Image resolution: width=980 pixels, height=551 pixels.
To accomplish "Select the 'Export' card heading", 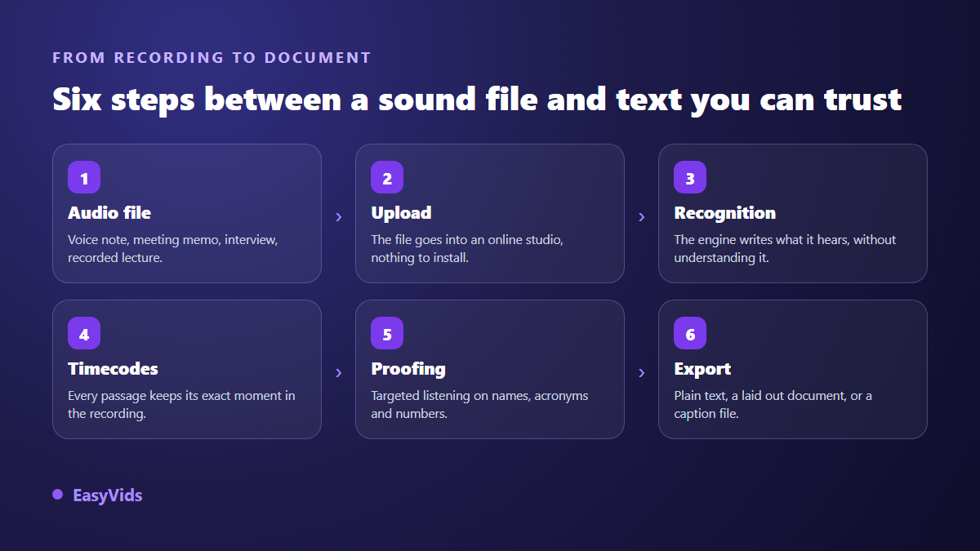I will [702, 369].
